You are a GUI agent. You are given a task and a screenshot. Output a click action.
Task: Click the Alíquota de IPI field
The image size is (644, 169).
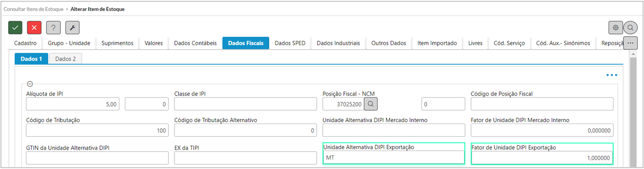click(74, 104)
